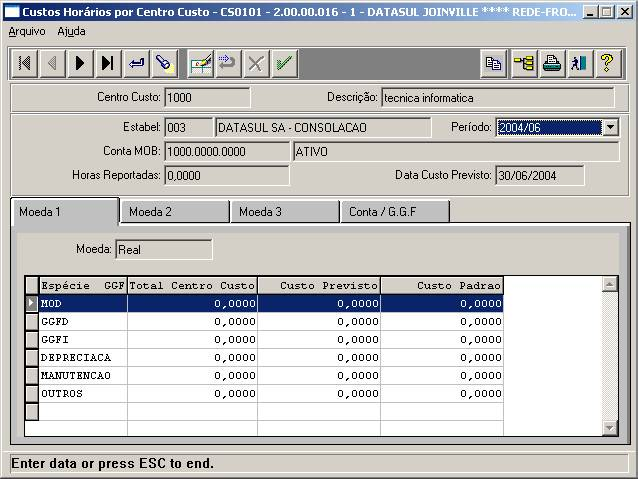
Task: Click the Horas Reportadas field
Action: [x=227, y=175]
